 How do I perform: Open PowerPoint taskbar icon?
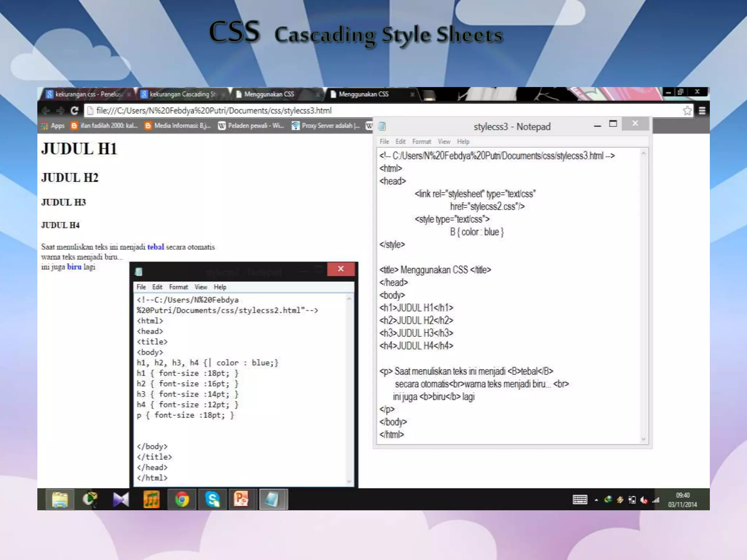click(x=241, y=499)
